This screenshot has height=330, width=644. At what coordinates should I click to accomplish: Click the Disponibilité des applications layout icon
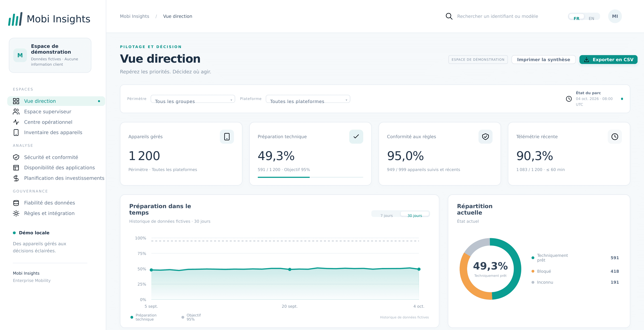click(16, 168)
